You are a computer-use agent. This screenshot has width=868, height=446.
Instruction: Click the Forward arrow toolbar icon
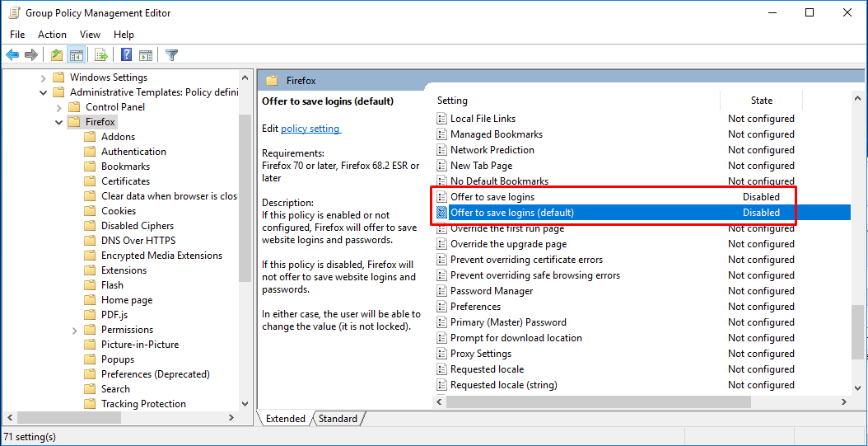click(x=31, y=55)
